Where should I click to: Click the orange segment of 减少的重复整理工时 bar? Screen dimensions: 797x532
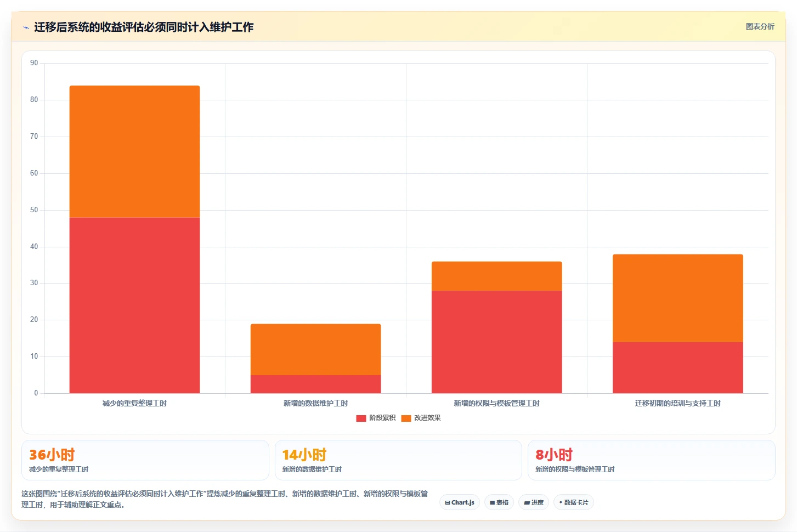click(x=134, y=151)
